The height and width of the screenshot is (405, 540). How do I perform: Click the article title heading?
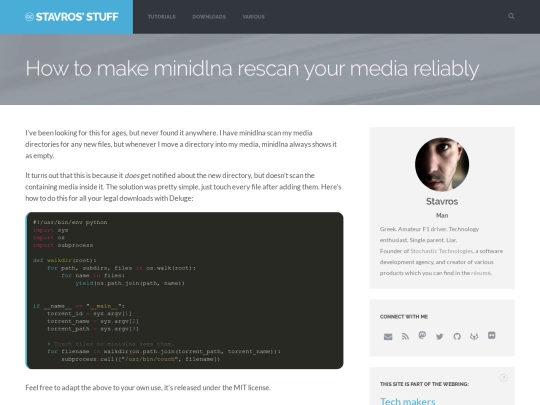[x=252, y=69]
